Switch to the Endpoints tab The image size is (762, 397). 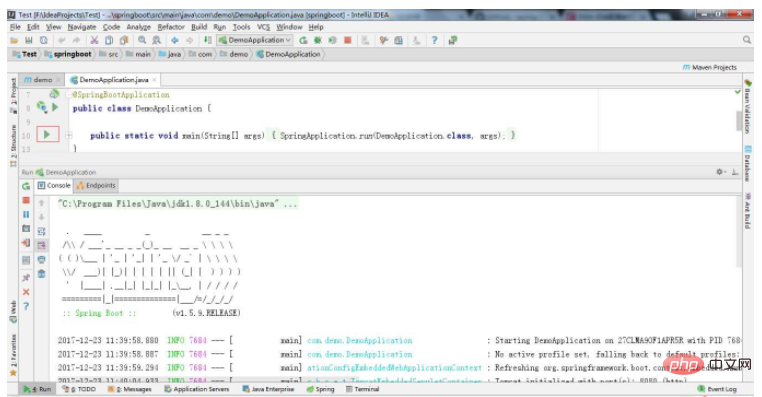pyautogui.click(x=96, y=186)
